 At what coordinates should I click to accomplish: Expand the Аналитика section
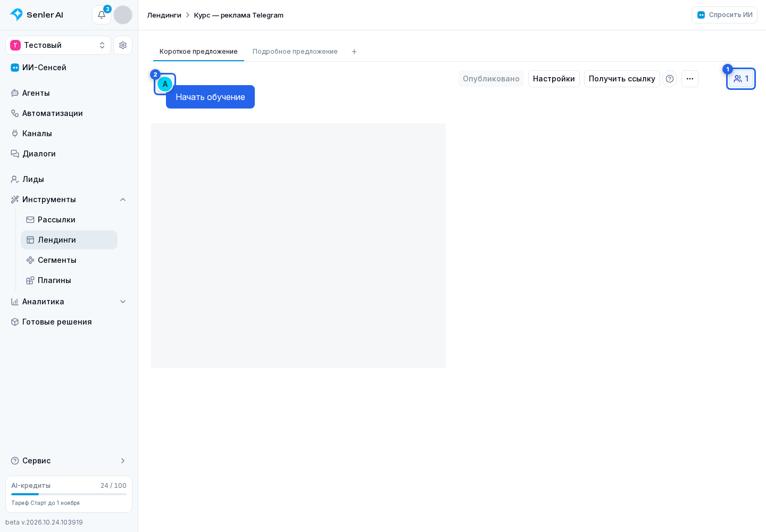pos(123,302)
